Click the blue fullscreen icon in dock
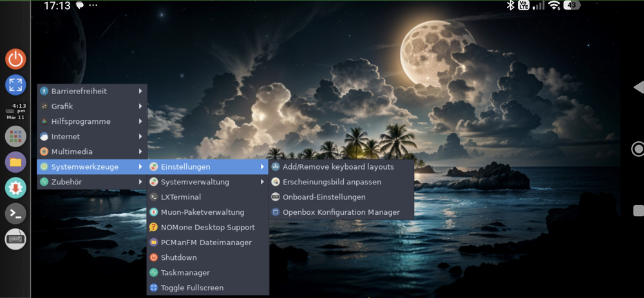 click(15, 84)
